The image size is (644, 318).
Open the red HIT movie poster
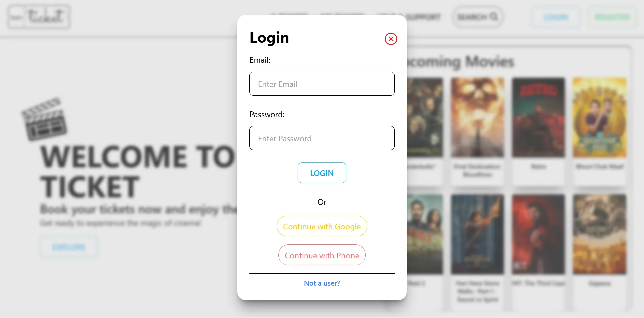pyautogui.click(x=538, y=234)
